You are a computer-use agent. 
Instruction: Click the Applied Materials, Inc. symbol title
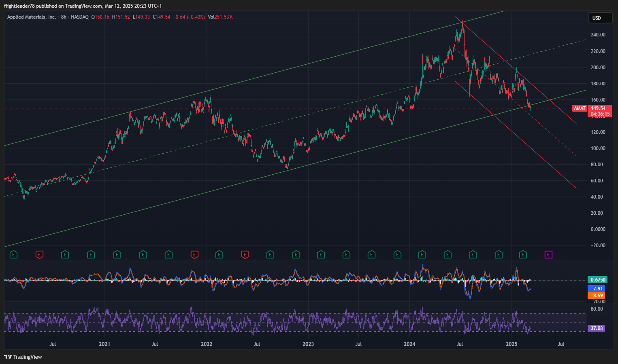coord(32,17)
